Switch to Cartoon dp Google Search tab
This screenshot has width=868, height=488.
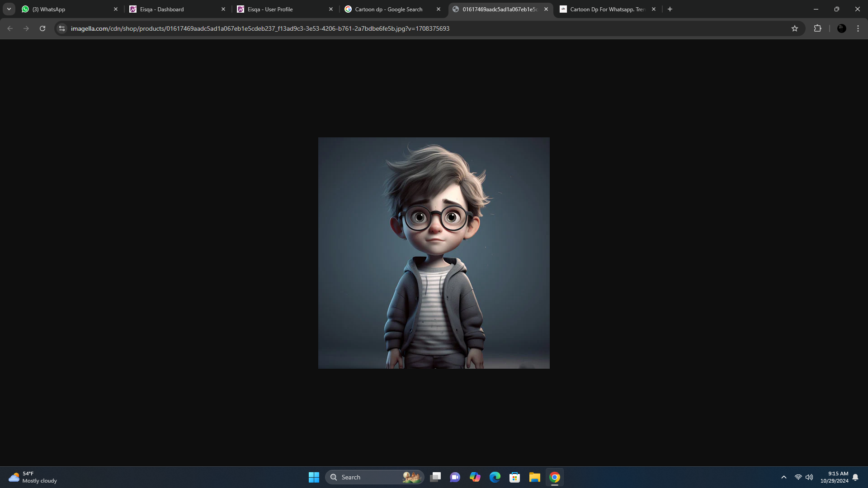tap(389, 9)
